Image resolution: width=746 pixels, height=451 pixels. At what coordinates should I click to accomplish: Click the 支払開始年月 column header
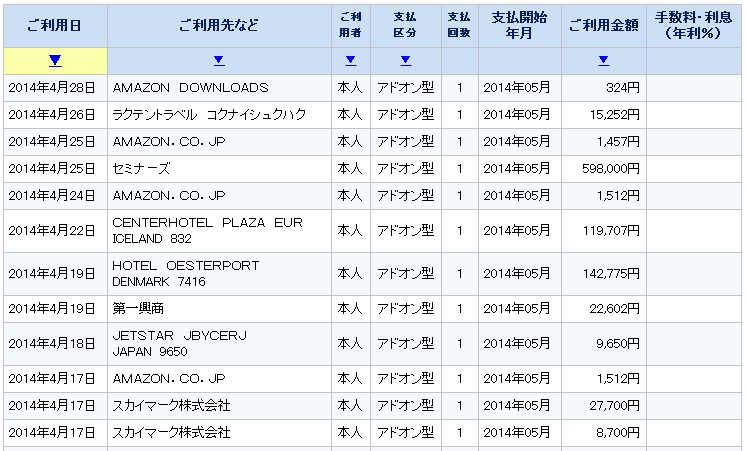point(520,26)
